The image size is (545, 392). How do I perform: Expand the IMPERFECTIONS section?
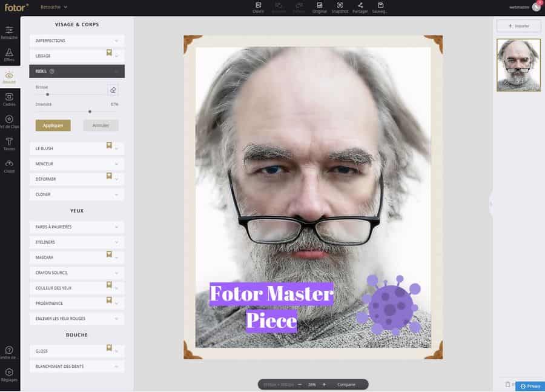click(x=76, y=41)
